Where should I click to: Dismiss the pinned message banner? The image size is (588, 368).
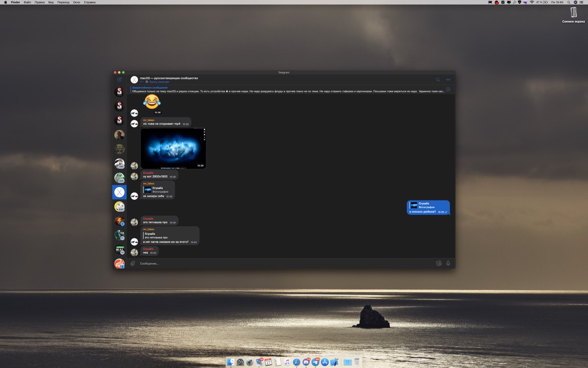pos(448,89)
